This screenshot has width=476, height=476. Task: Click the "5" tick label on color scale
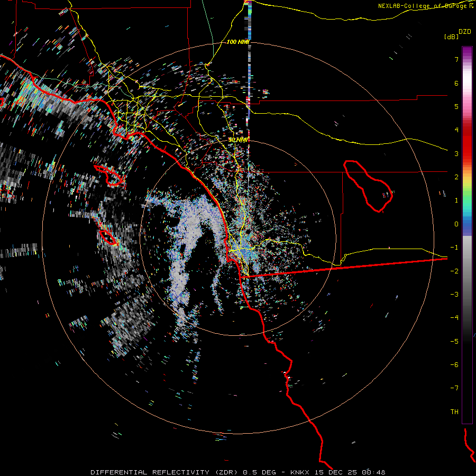(456, 106)
